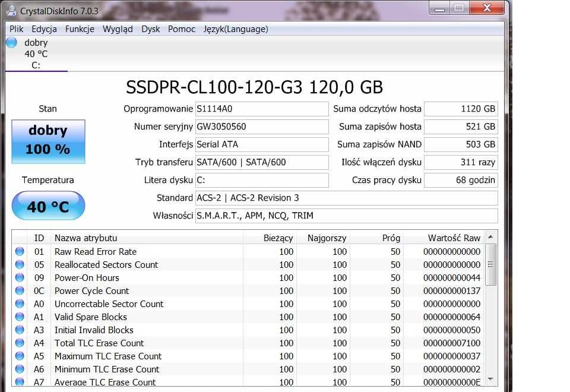Screen dimensions: 570x392
Task: Open the Dysk menu
Action: click(x=150, y=29)
